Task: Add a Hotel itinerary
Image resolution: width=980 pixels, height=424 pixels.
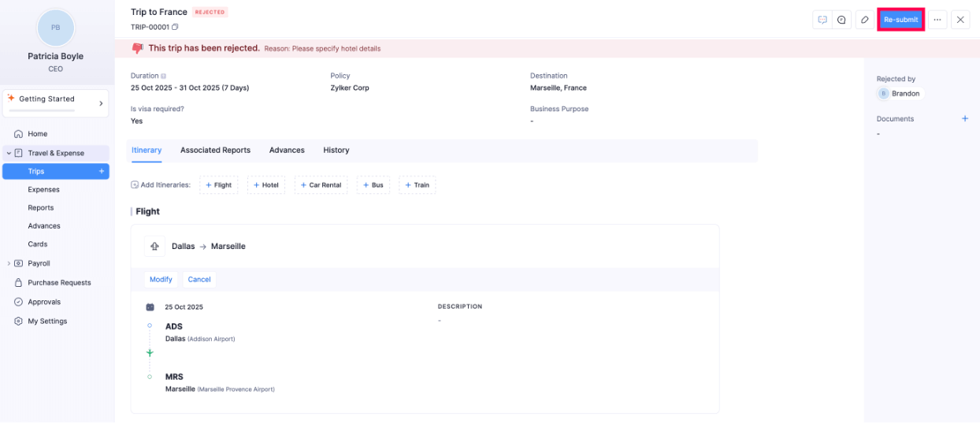Action: 265,185
